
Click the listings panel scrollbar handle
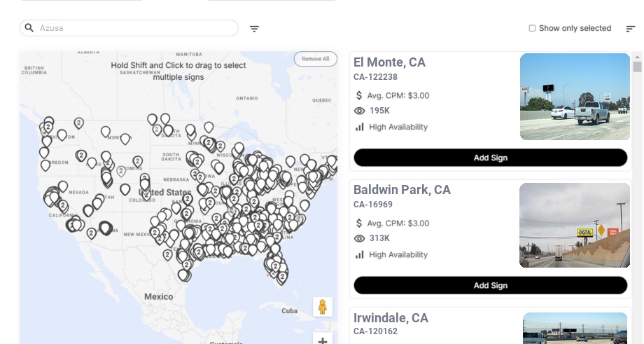pos(637,67)
